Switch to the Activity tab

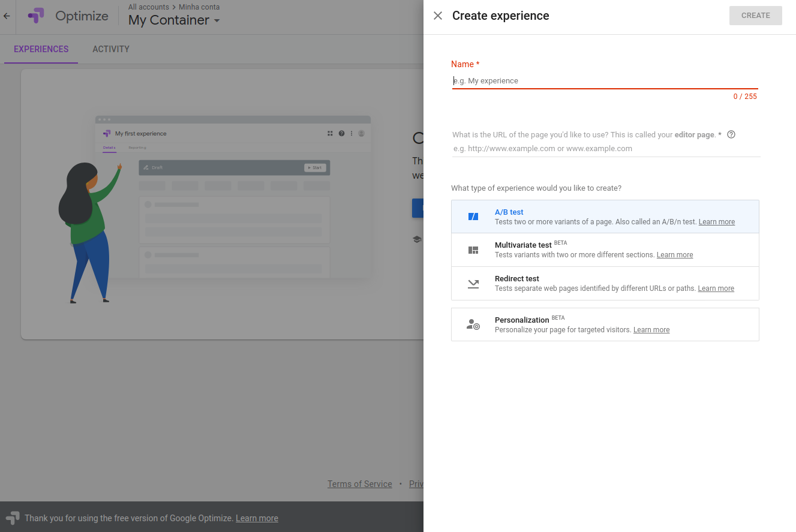pos(111,49)
